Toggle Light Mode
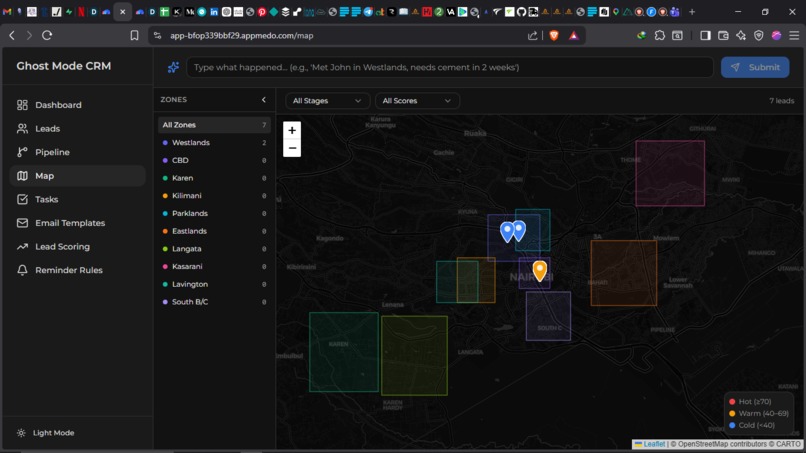This screenshot has width=806, height=453. (45, 433)
